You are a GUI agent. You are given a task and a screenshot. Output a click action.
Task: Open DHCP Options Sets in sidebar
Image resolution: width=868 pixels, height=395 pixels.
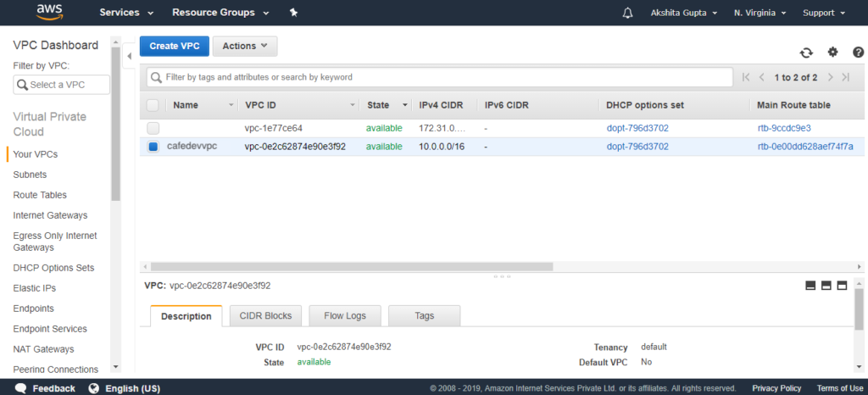click(53, 268)
